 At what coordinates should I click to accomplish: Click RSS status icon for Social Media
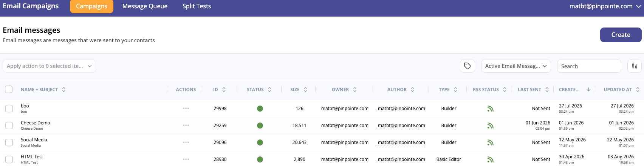tap(491, 142)
